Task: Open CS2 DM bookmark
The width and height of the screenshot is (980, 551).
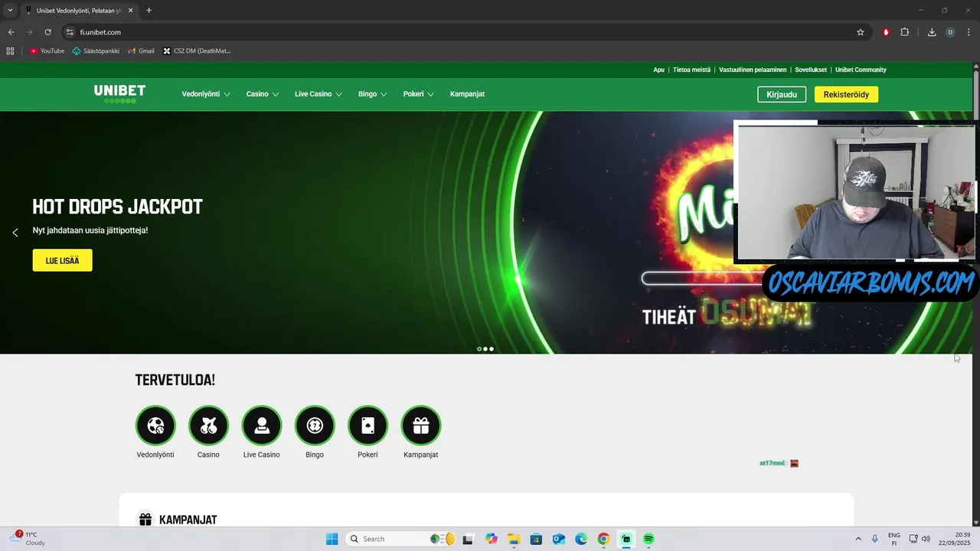Action: pos(197,51)
